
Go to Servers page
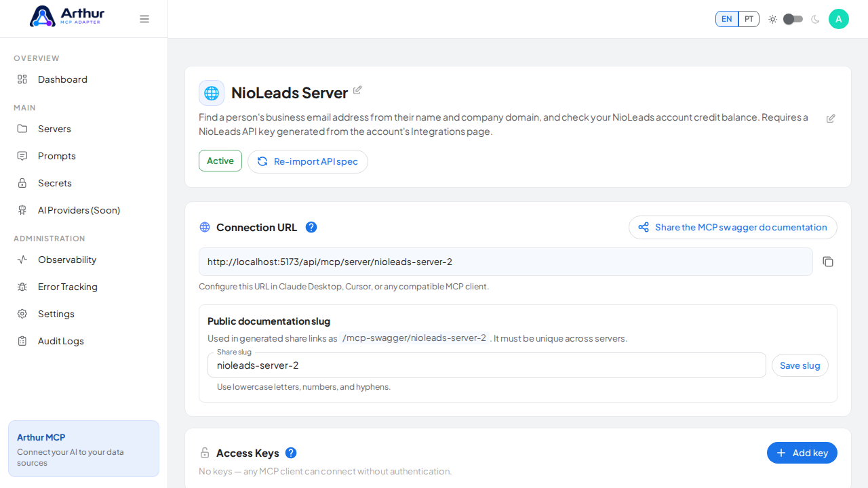click(84, 129)
